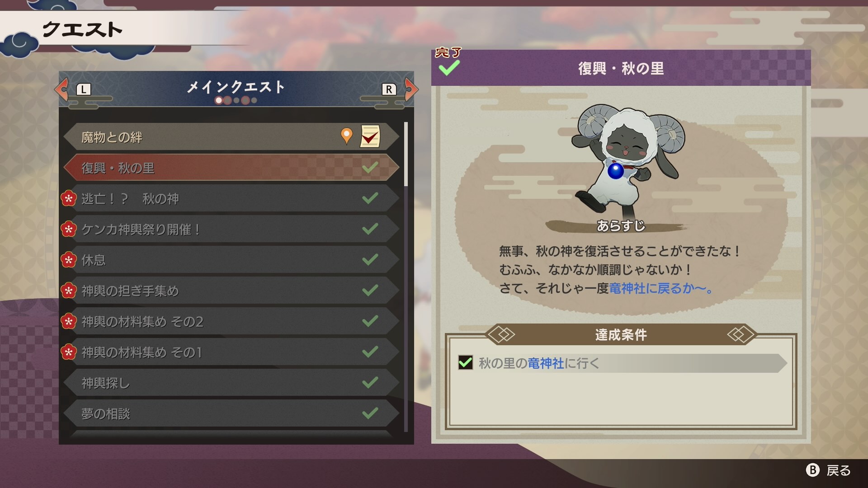Click the right arrow to next quest category
Viewport: 868px width, 488px height.
411,89
